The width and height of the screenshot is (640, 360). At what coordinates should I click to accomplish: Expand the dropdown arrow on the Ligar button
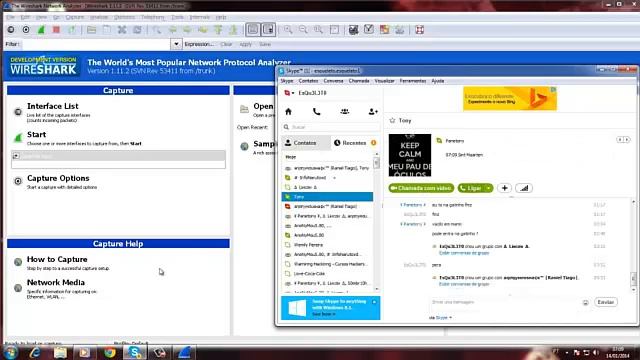(489, 188)
